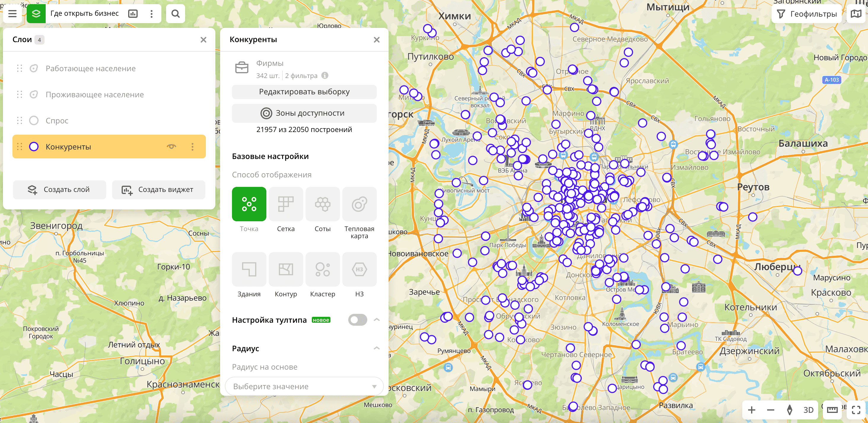Select H3 hexagon display mode
The height and width of the screenshot is (423, 868).
359,269
